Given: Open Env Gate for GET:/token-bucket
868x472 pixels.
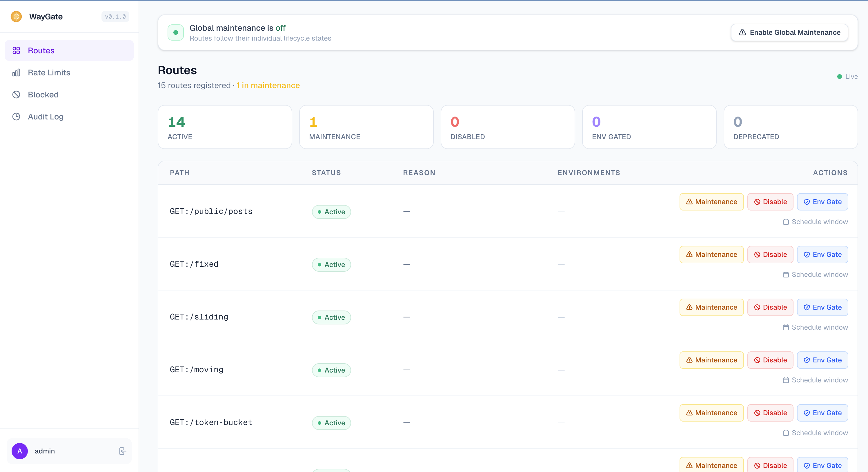Looking at the screenshot, I should pos(822,413).
